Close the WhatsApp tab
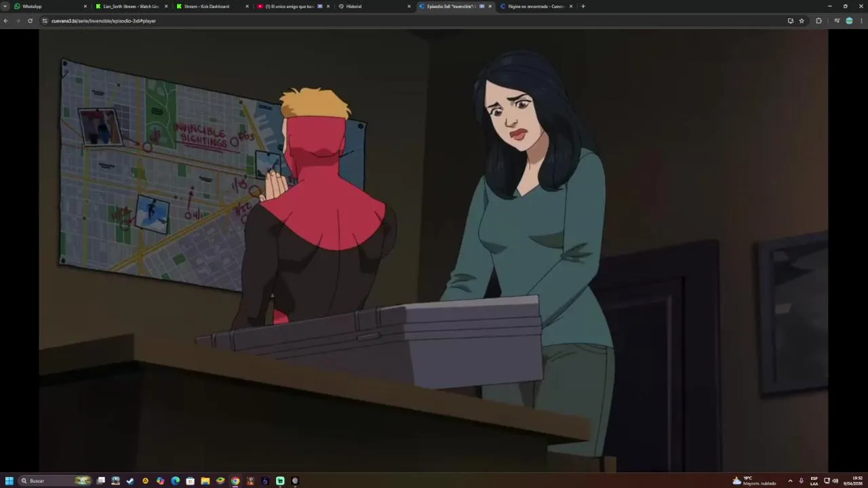The image size is (868, 488). click(85, 6)
